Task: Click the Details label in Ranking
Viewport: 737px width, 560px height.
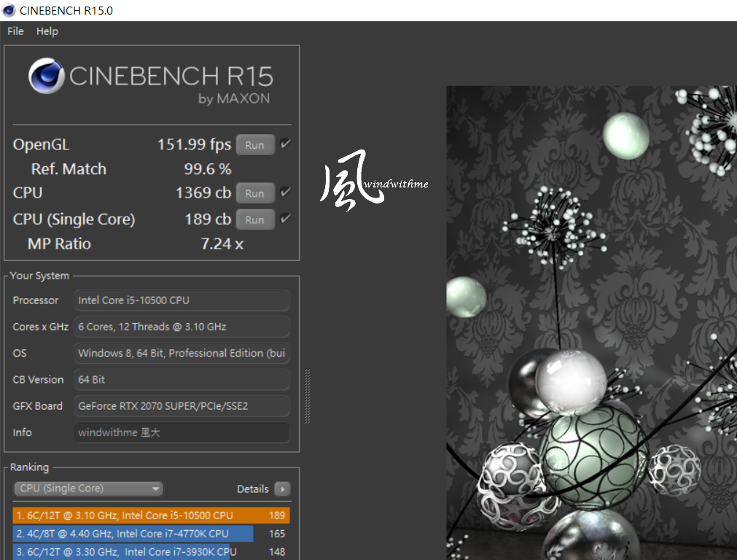Action: click(x=253, y=489)
